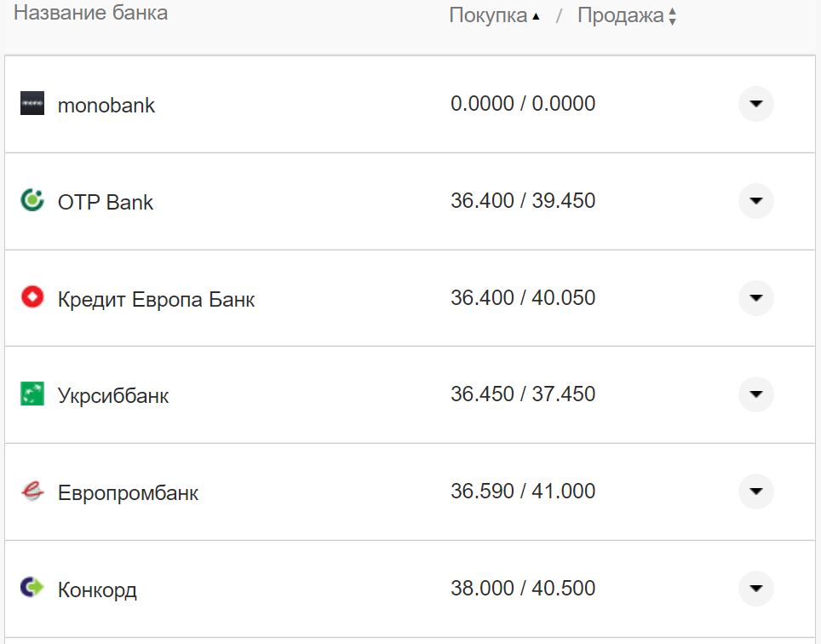
Task: Open the monobank bank page link
Action: tap(106, 105)
